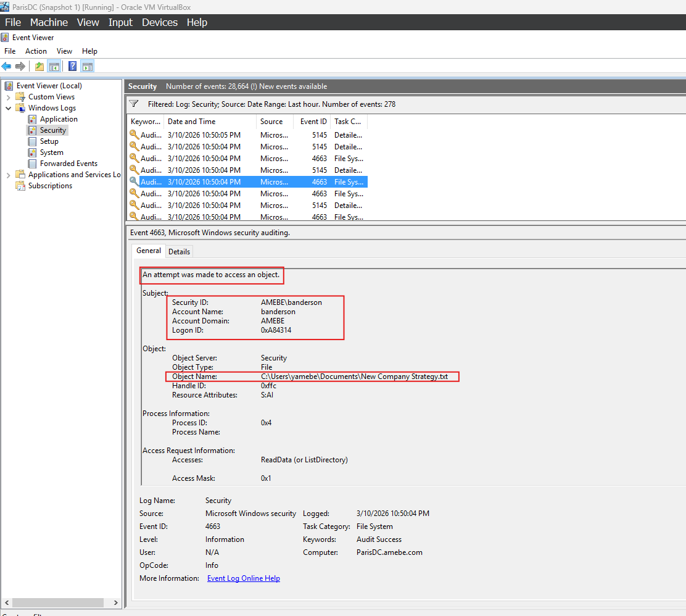Open the Security log in the tree

click(53, 130)
